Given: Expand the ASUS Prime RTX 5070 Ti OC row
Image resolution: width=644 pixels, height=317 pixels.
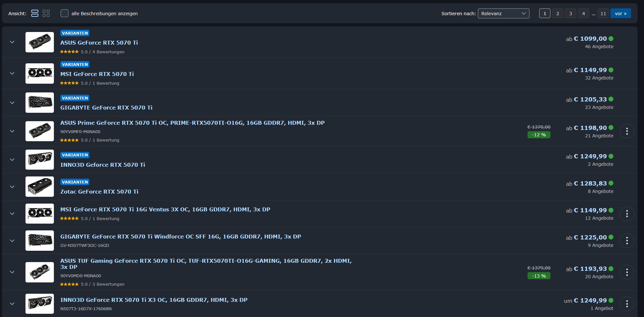Looking at the screenshot, I should [x=12, y=131].
